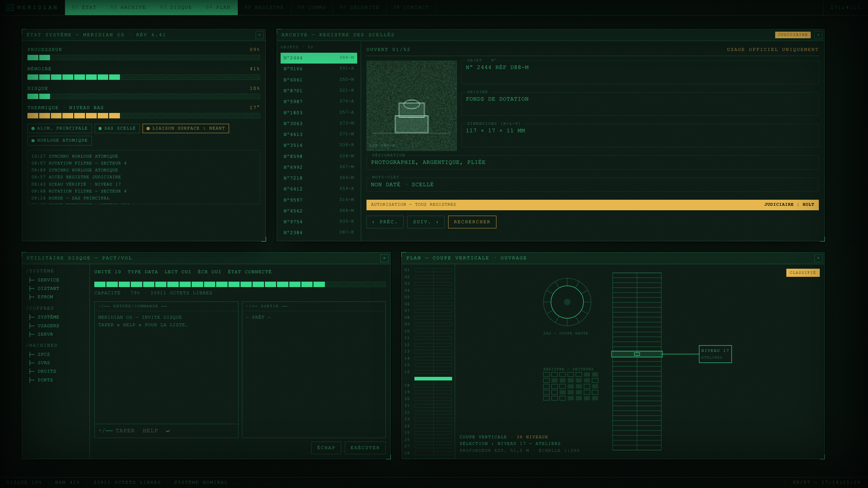Toggle the SAS SCELLÉ status chip
This screenshot has height=488, width=868.
point(117,128)
